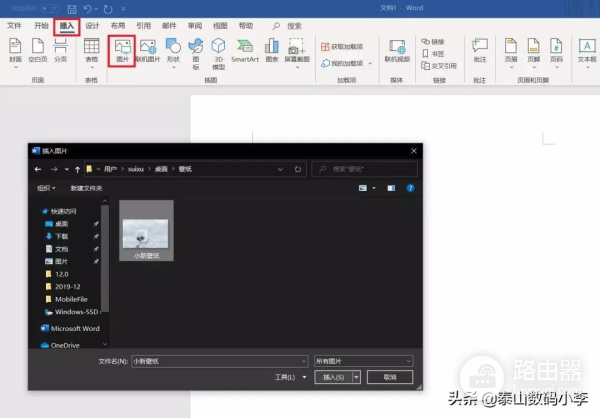Open the 所有图片 file type dropdown

tap(362, 359)
